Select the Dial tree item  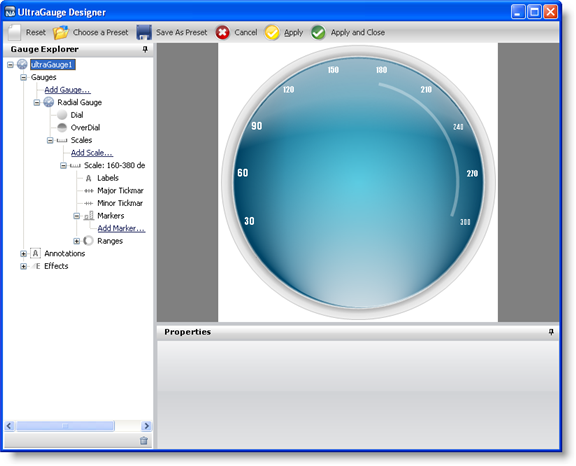77,115
